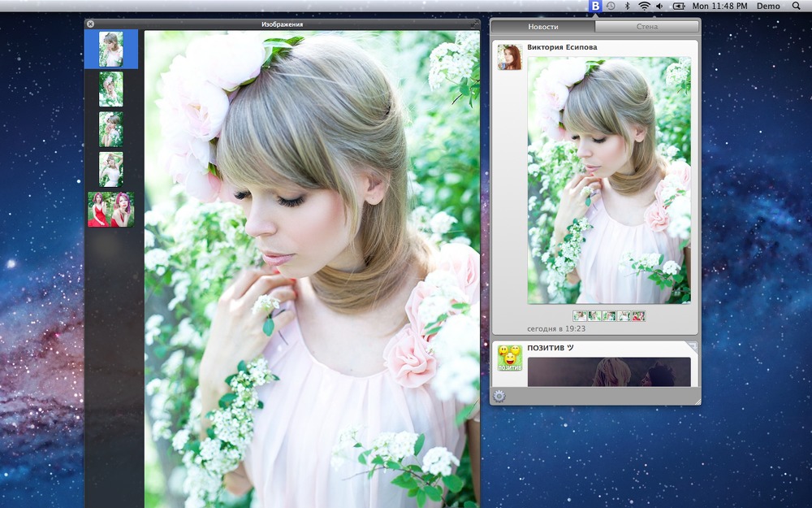Click the repost arrow on the ПОЗИТИВ post
The width and height of the screenshot is (812, 508).
pyautogui.click(x=692, y=346)
